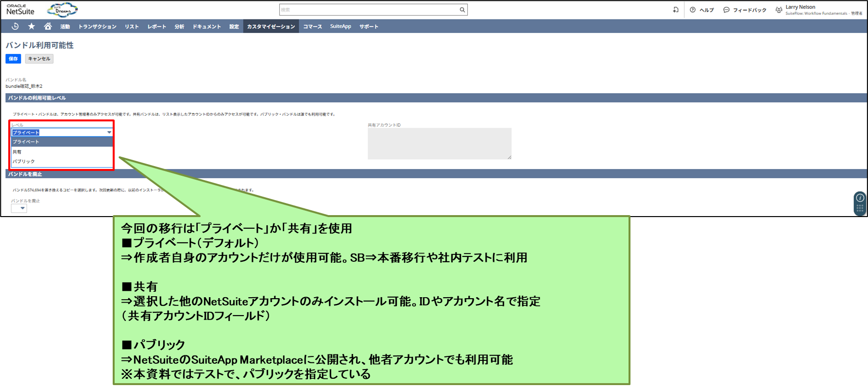The width and height of the screenshot is (868, 388).
Task: Open the コマース menu
Action: click(x=313, y=27)
